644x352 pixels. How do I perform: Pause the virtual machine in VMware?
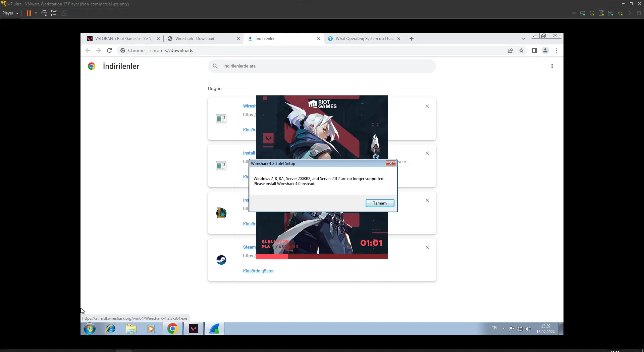29,13
